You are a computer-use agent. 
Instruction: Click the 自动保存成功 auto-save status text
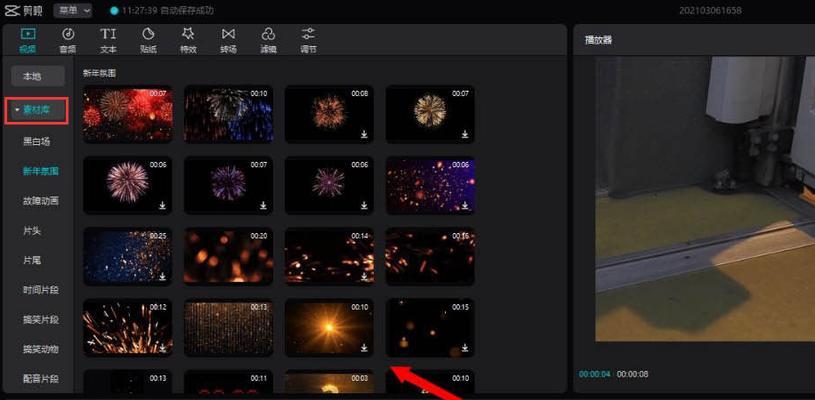(188, 10)
